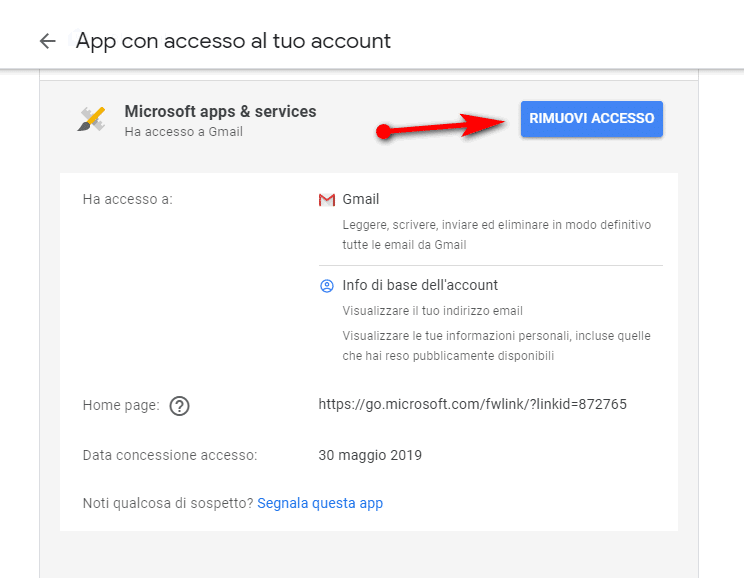Image resolution: width=744 pixels, height=578 pixels.
Task: Open the Segnala questa app link
Action: point(320,503)
